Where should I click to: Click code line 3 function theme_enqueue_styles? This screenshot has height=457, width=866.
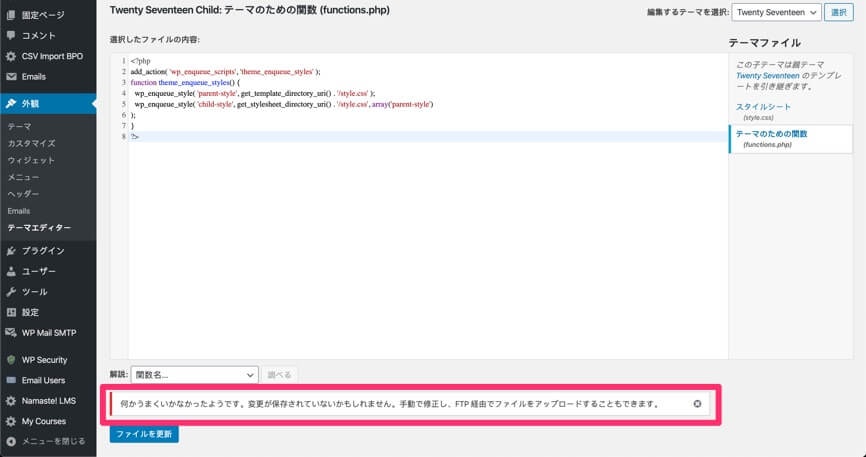tap(185, 83)
